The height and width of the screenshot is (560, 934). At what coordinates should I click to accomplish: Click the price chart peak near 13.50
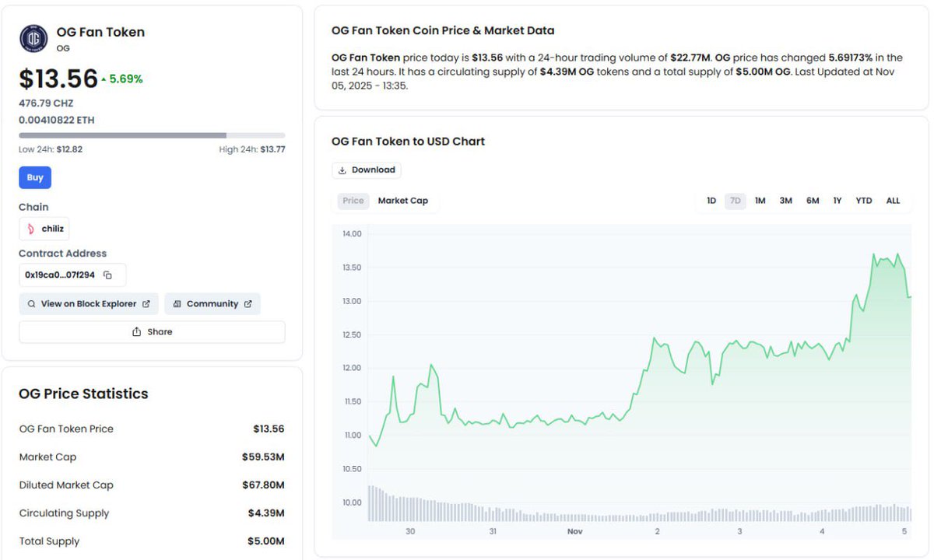coord(874,255)
